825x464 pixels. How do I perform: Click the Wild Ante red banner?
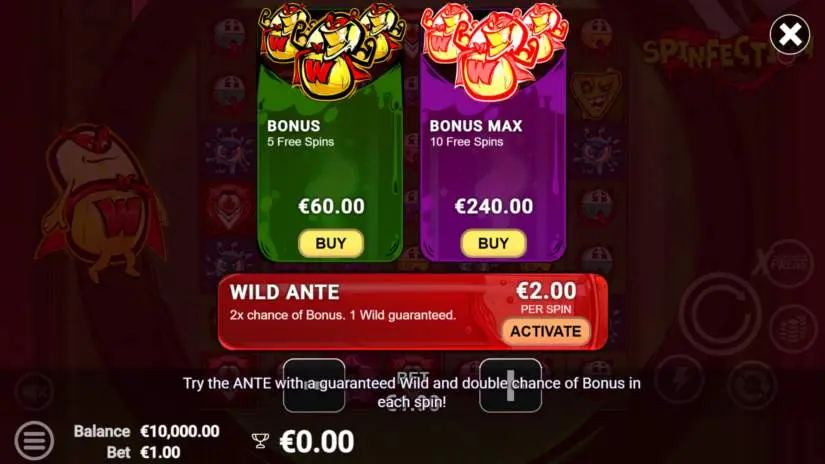click(413, 312)
